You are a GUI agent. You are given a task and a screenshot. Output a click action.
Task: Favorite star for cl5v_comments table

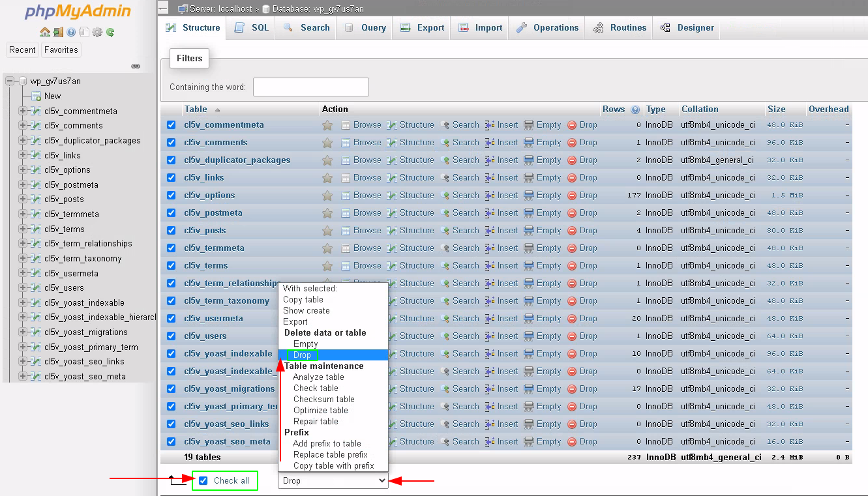[x=327, y=143]
